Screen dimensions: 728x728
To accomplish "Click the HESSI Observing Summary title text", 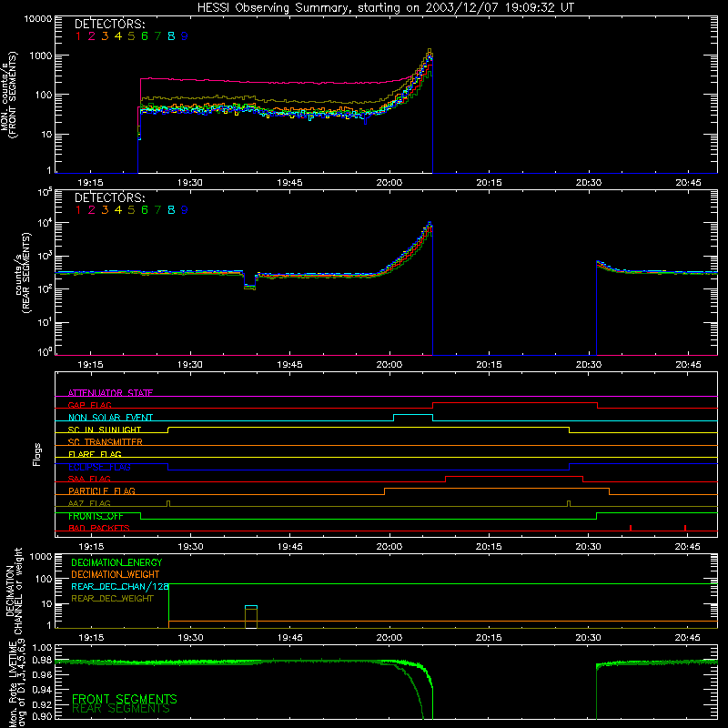I will [x=385, y=7].
